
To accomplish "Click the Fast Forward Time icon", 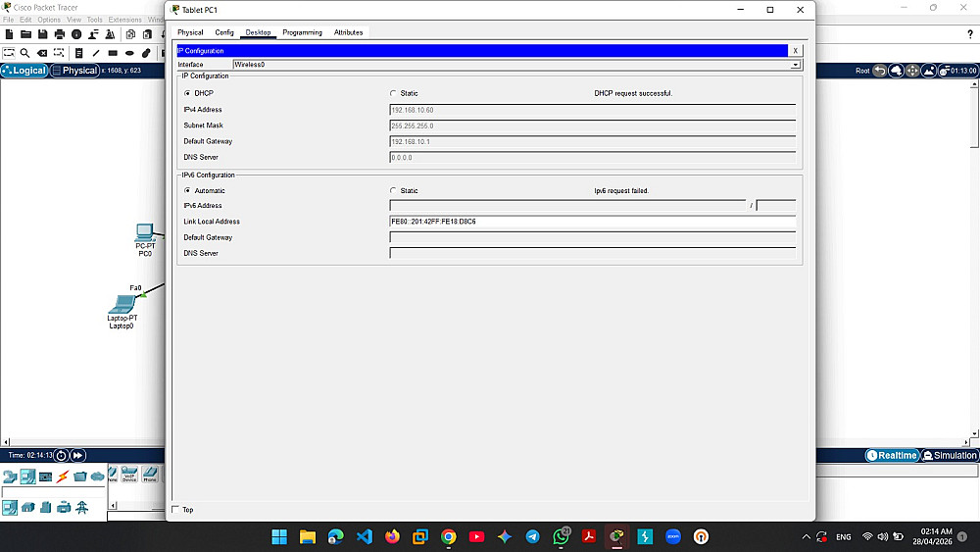I will (x=78, y=455).
